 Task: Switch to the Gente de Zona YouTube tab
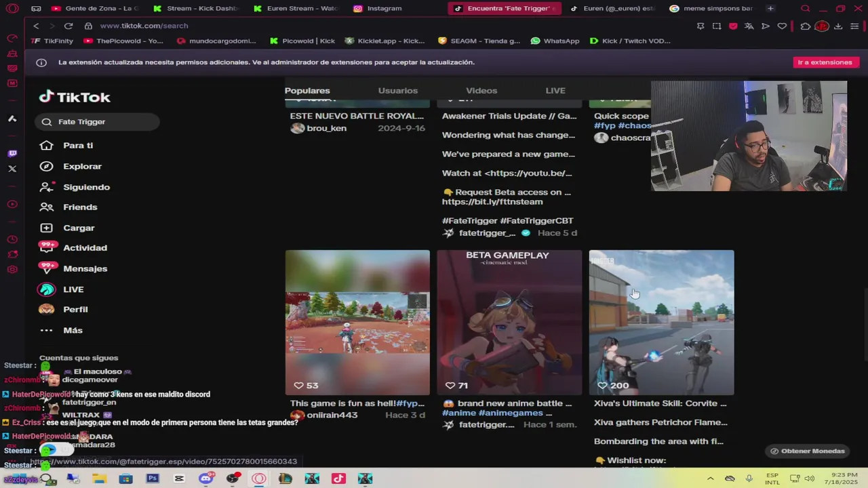(95, 8)
